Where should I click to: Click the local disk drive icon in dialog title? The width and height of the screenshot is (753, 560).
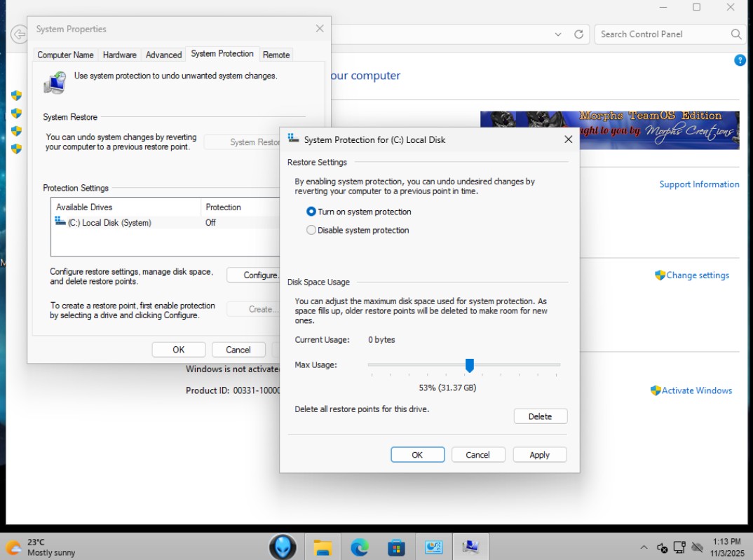(294, 139)
